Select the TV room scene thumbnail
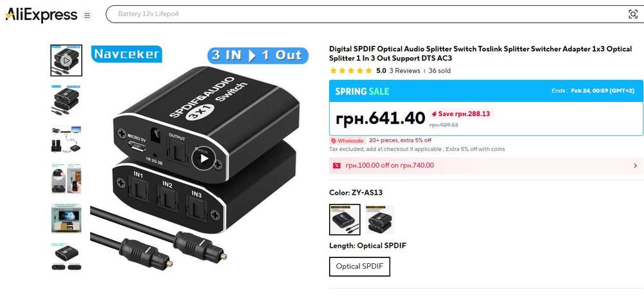The height and width of the screenshot is (298, 644). (66, 218)
